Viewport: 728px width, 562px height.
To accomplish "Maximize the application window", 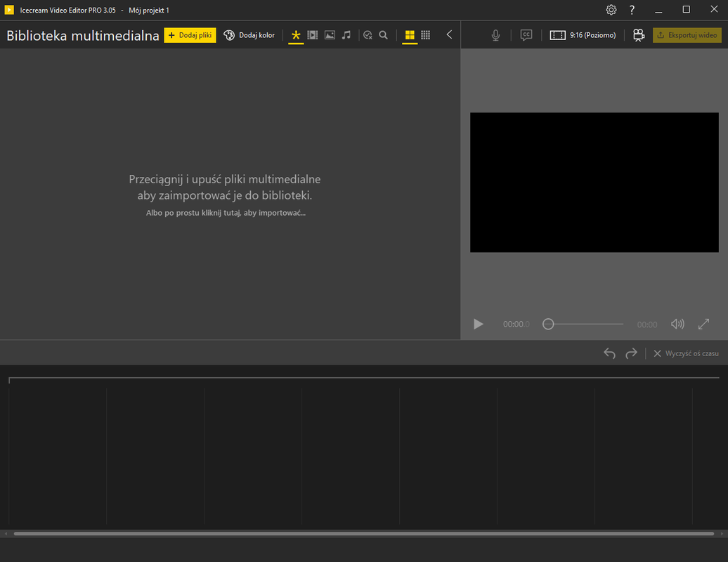I will (687, 9).
